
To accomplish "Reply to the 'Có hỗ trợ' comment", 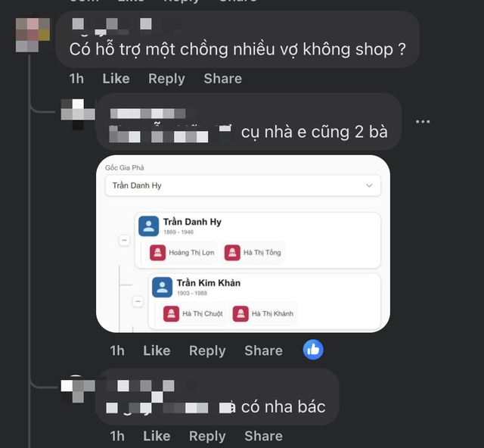I will coord(166,79).
